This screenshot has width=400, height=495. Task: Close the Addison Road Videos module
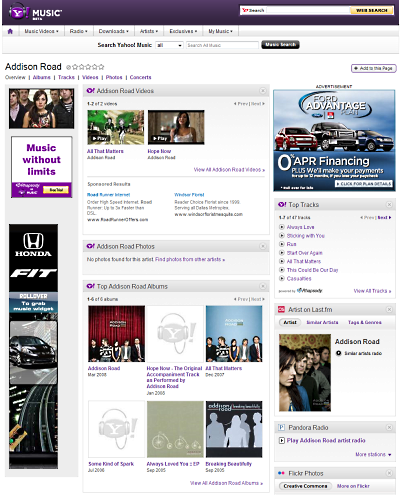click(263, 91)
